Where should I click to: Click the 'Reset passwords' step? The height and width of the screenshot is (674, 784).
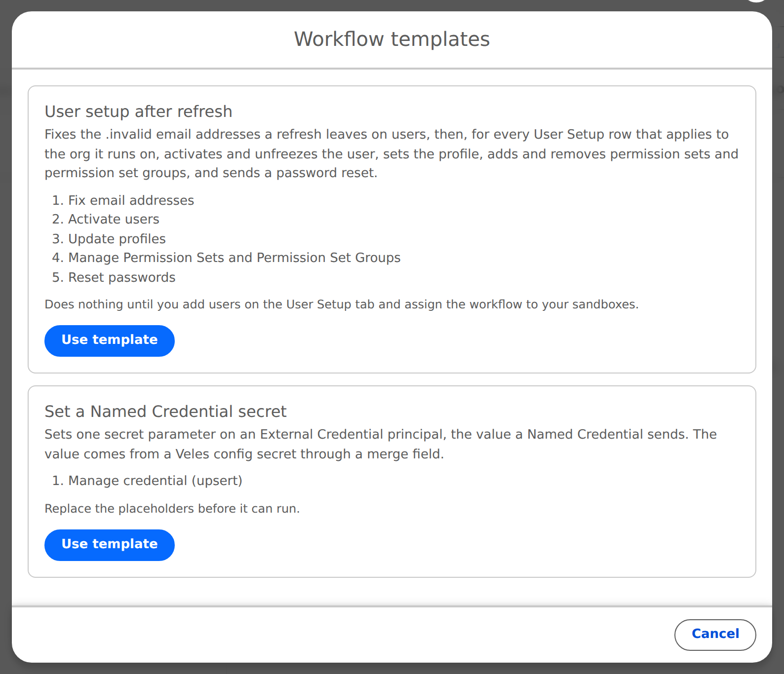click(x=122, y=277)
